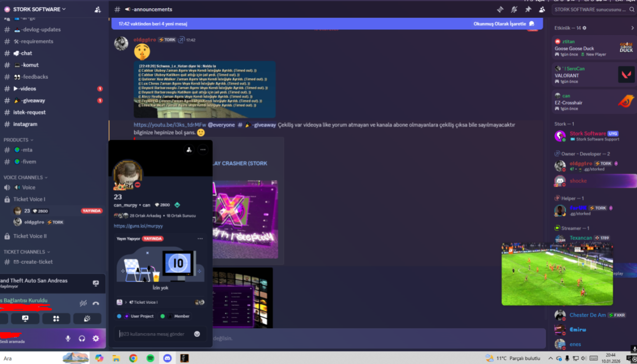Click the share screen button in voice panel
This screenshot has height=364, width=637.
tap(25, 319)
